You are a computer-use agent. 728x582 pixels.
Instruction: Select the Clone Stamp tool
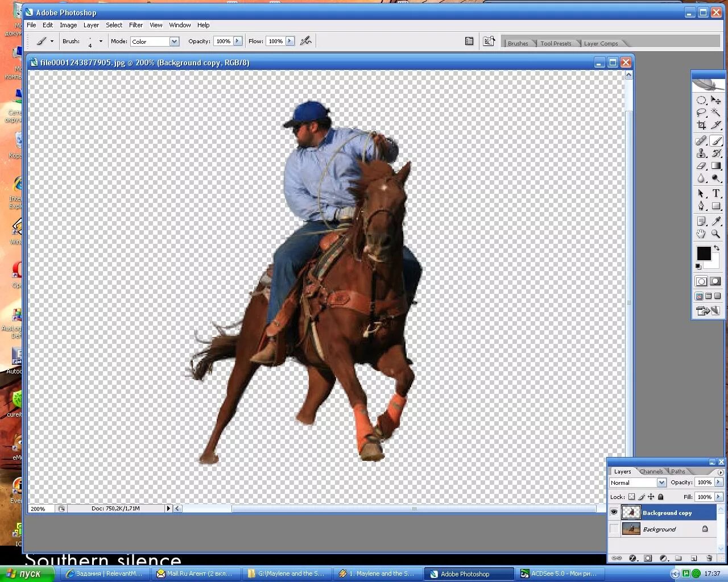tap(701, 153)
